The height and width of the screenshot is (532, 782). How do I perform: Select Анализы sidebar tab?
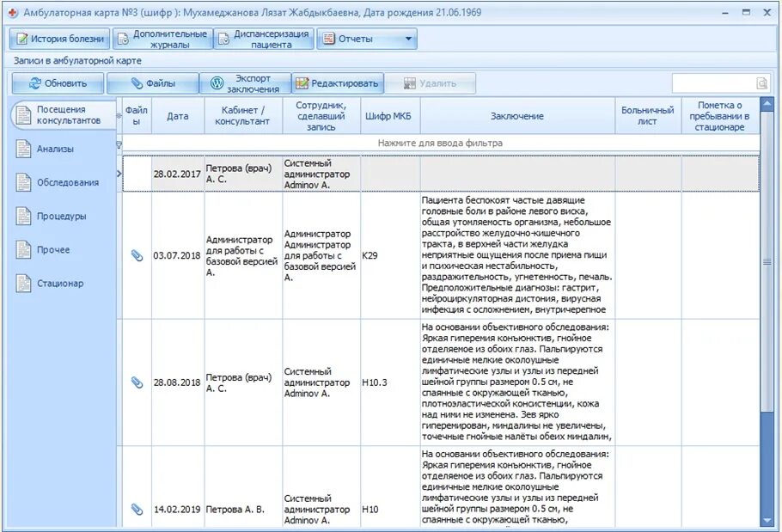[x=55, y=149]
